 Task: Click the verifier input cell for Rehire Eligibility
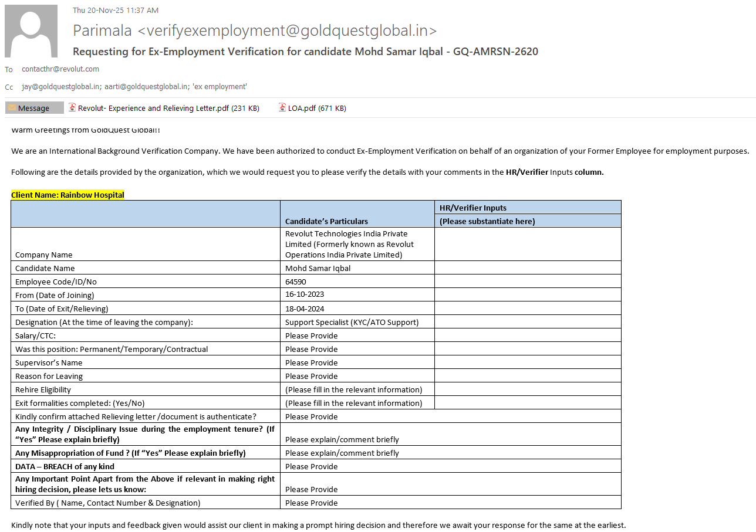click(527, 389)
